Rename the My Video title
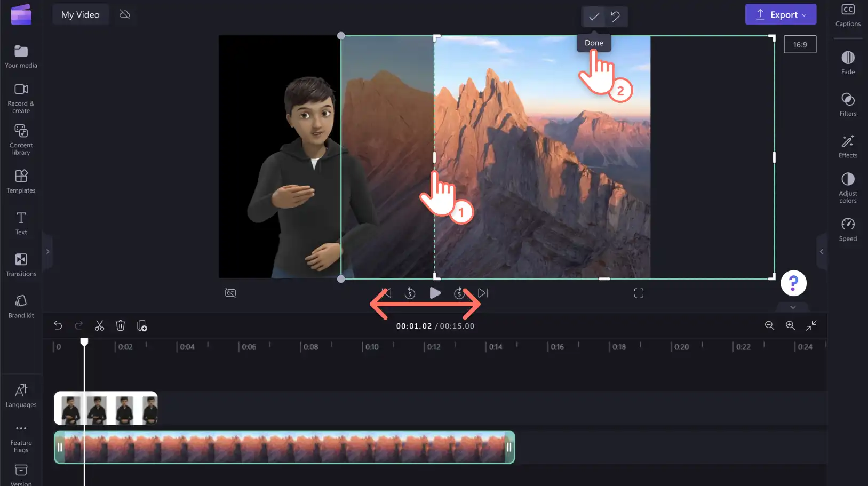This screenshot has height=486, width=868. coord(81,14)
